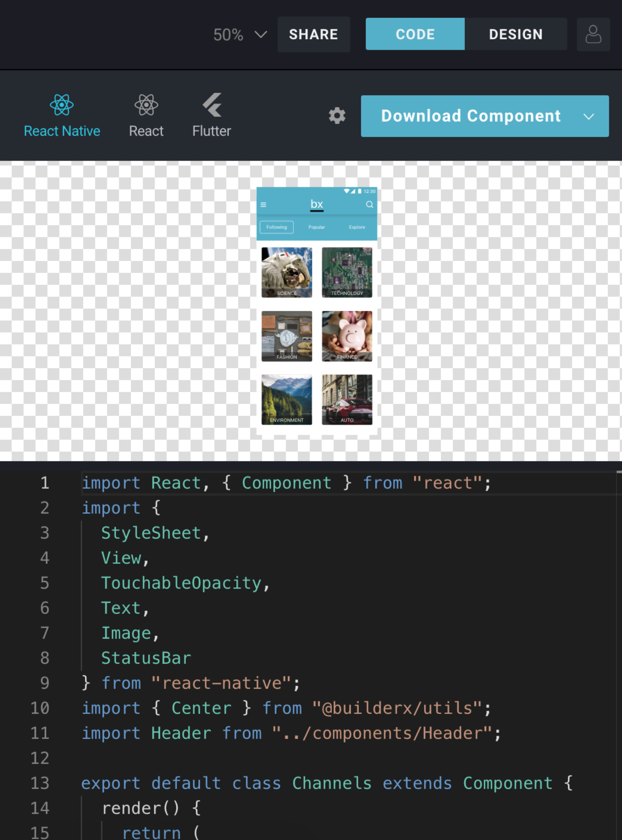Image resolution: width=622 pixels, height=840 pixels.
Task: Open the AUTO channel thumbnail
Action: (x=347, y=399)
